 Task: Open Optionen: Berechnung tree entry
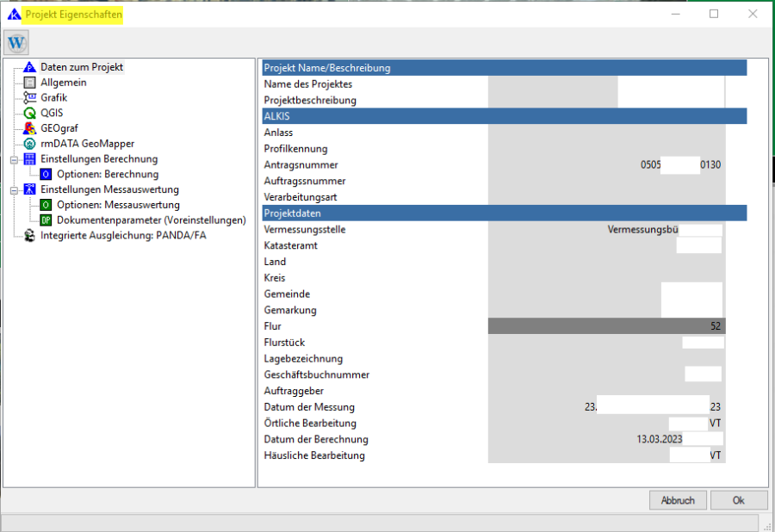coord(108,175)
